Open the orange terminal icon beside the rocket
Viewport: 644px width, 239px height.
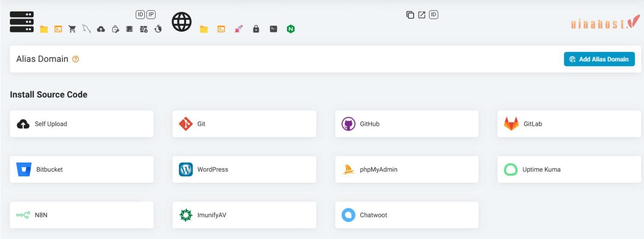click(x=221, y=29)
